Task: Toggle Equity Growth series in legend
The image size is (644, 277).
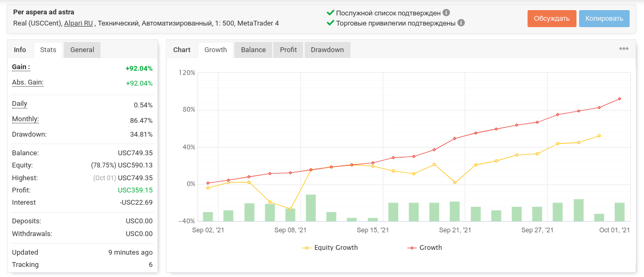Action: tap(330, 248)
